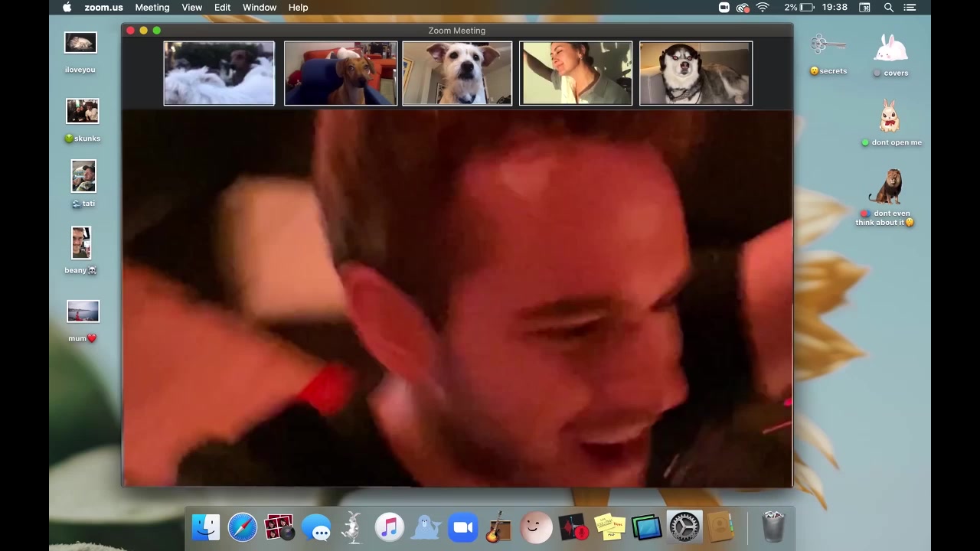Image resolution: width=980 pixels, height=551 pixels.
Task: Click the battery status indicator
Action: click(800, 8)
